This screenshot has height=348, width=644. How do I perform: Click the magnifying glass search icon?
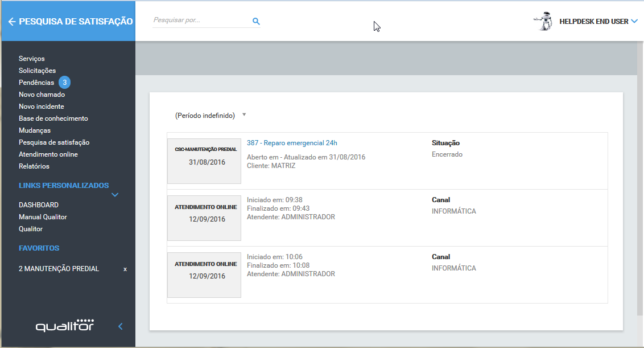click(x=256, y=22)
